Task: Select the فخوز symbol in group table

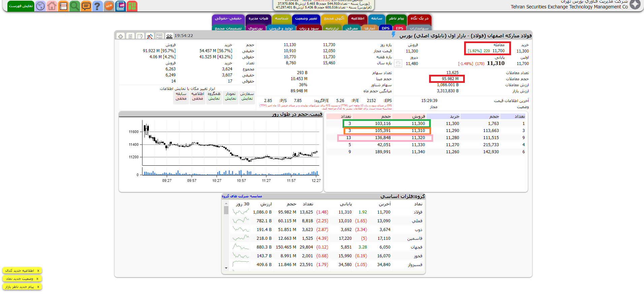Action: tap(418, 256)
